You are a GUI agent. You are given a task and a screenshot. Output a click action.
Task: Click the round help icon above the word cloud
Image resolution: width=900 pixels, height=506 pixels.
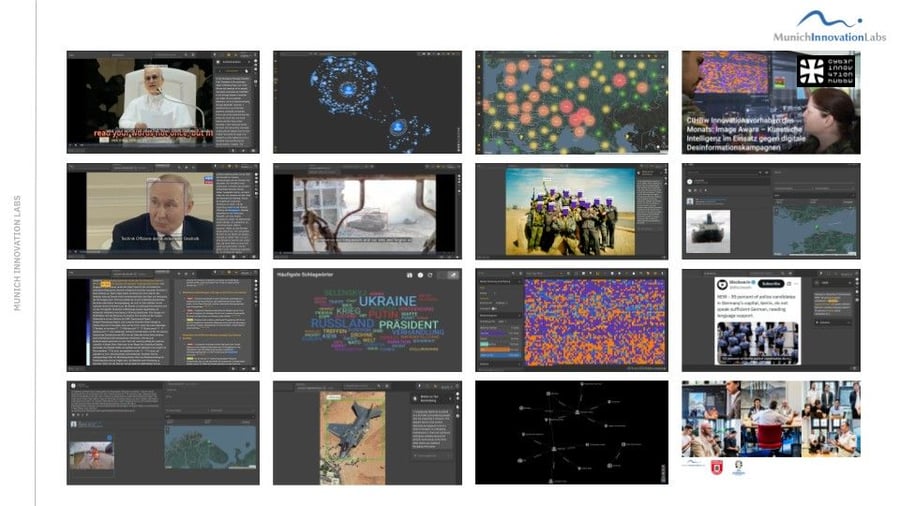coord(420,275)
